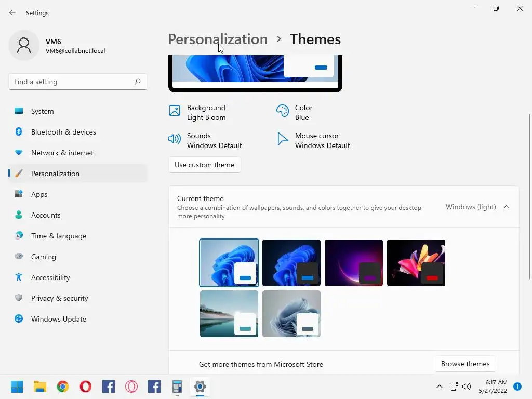Open File Explorer from taskbar
This screenshot has height=399, width=532.
(39, 387)
